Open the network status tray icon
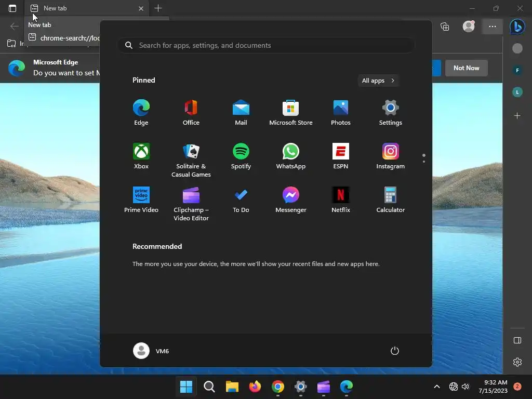Screen dimensions: 532x399 coord(453,387)
